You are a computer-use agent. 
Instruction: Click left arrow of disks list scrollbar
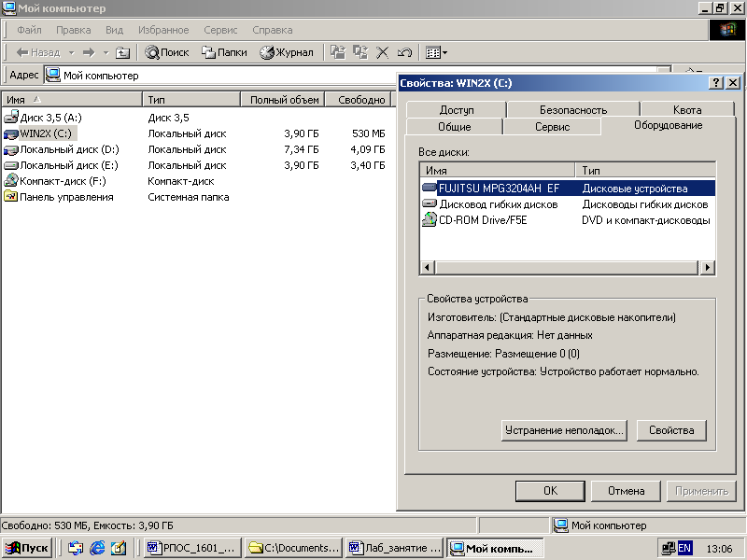pyautogui.click(x=428, y=267)
